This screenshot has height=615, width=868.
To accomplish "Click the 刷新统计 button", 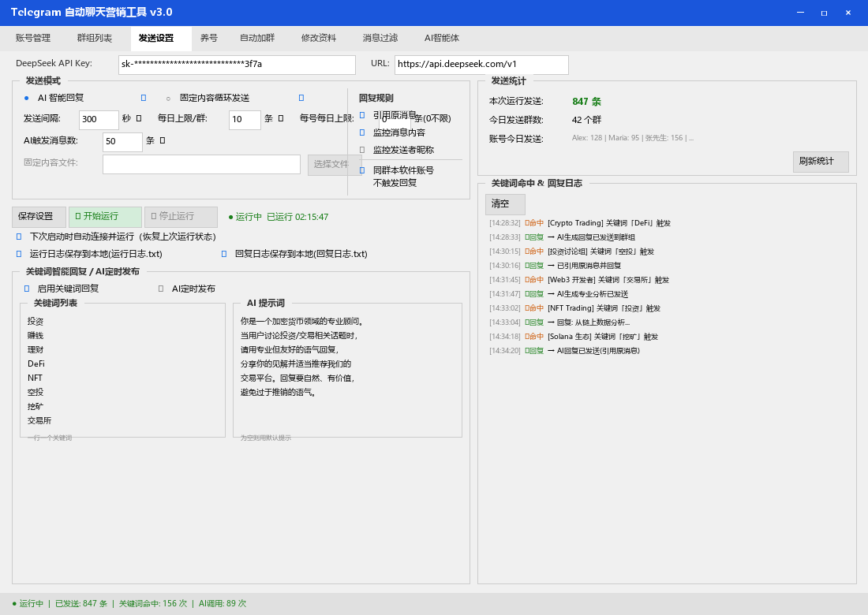I will click(x=821, y=161).
